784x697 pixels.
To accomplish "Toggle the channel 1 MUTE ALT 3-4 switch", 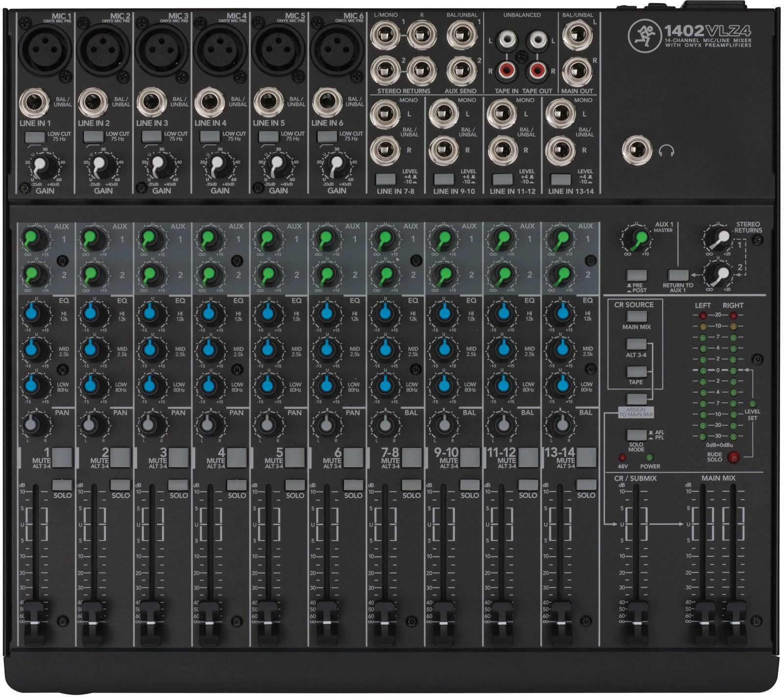I will [62, 457].
